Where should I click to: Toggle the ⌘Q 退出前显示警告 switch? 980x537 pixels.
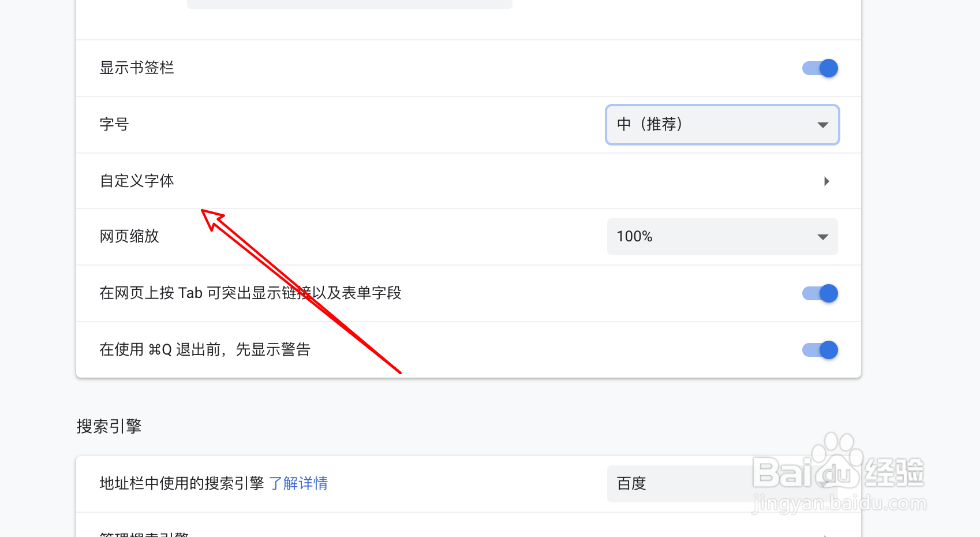[x=820, y=350]
